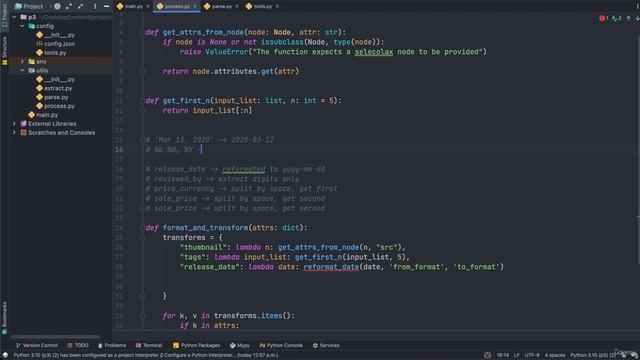The width and height of the screenshot is (640, 360).
Task: Click the Python Console icon
Action: pyautogui.click(x=262, y=345)
